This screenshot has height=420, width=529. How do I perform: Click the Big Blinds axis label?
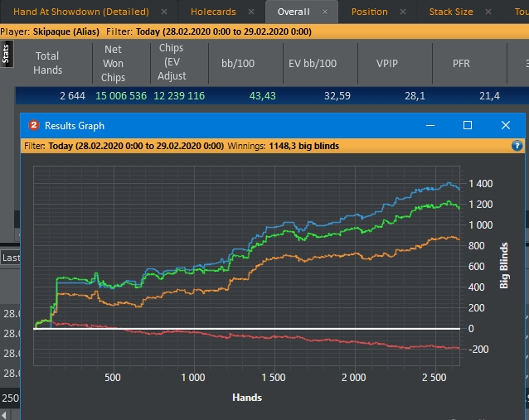(503, 266)
